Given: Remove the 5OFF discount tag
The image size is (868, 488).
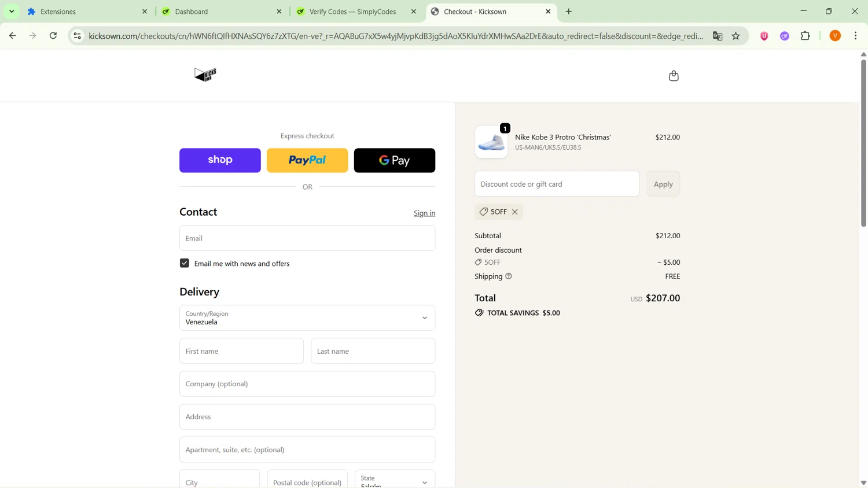Looking at the screenshot, I should 514,212.
